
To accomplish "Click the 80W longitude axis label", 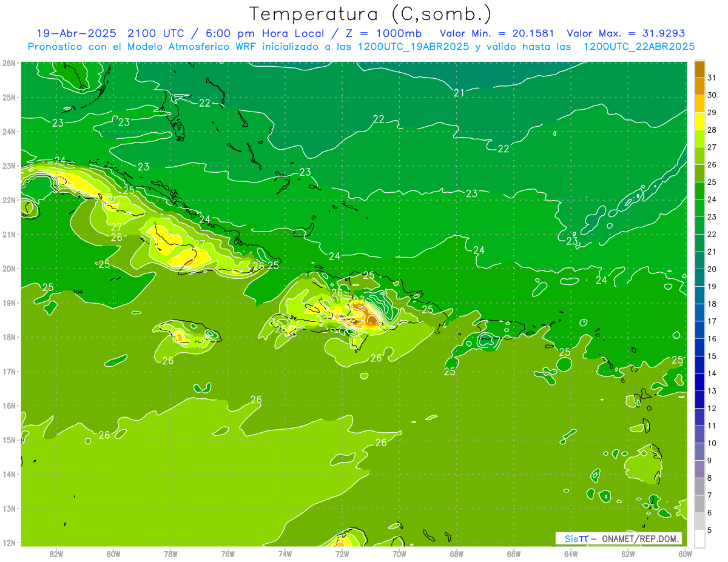I will [x=113, y=554].
